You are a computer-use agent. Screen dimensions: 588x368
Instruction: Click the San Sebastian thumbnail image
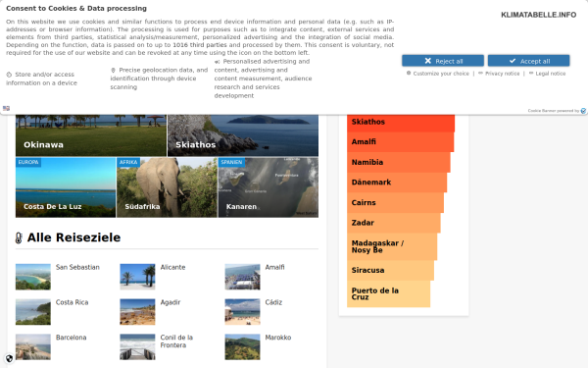(33, 277)
